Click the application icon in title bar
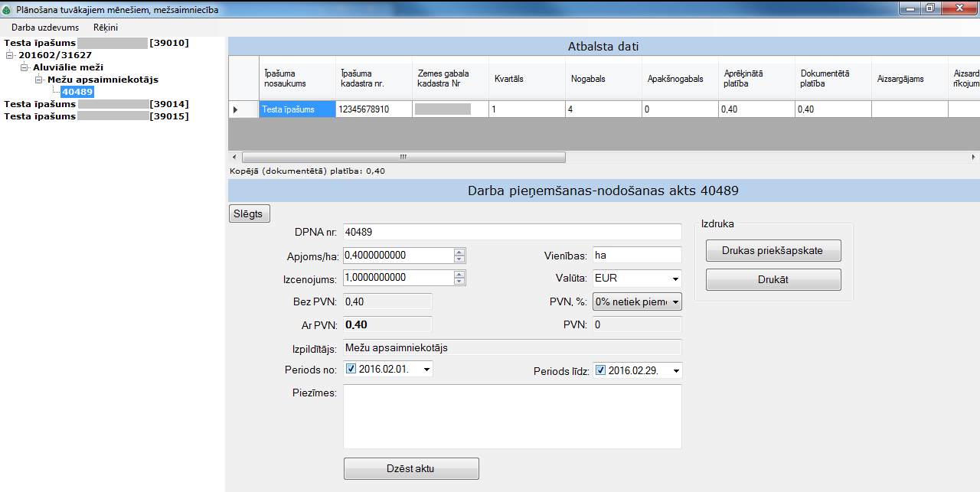This screenshot has width=980, height=492. coord(7,9)
